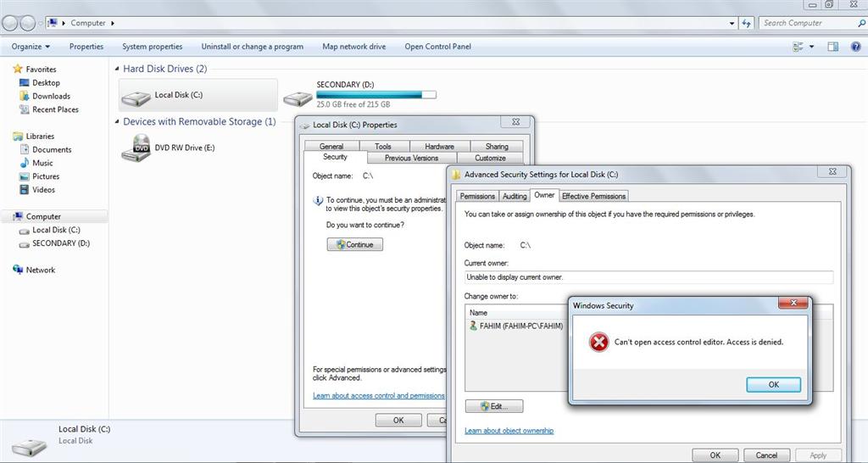Click the Pictures library icon
868x463 pixels.
coord(24,176)
